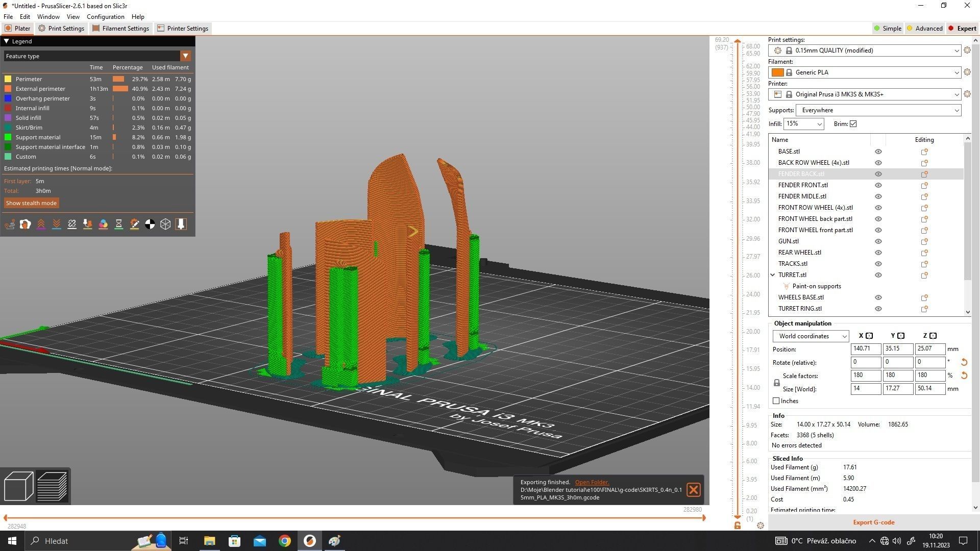Toggle retractions visibility icon in legend
The image size is (980, 551).
[x=41, y=224]
